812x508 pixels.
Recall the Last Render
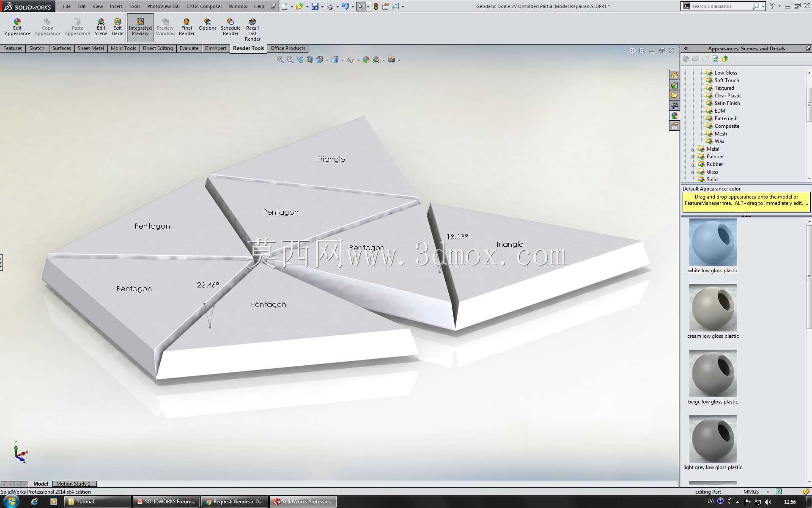(252, 30)
